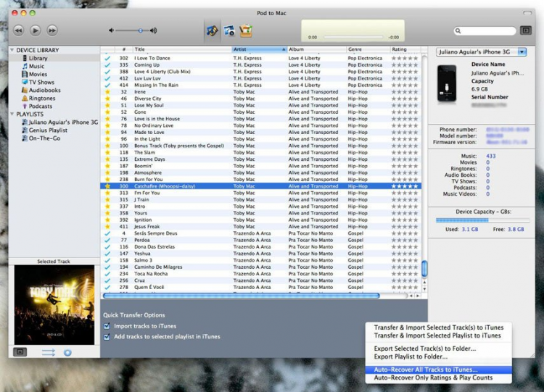544x392 pixels.
Task: Click the top-right display toggle icon
Action: point(526,30)
